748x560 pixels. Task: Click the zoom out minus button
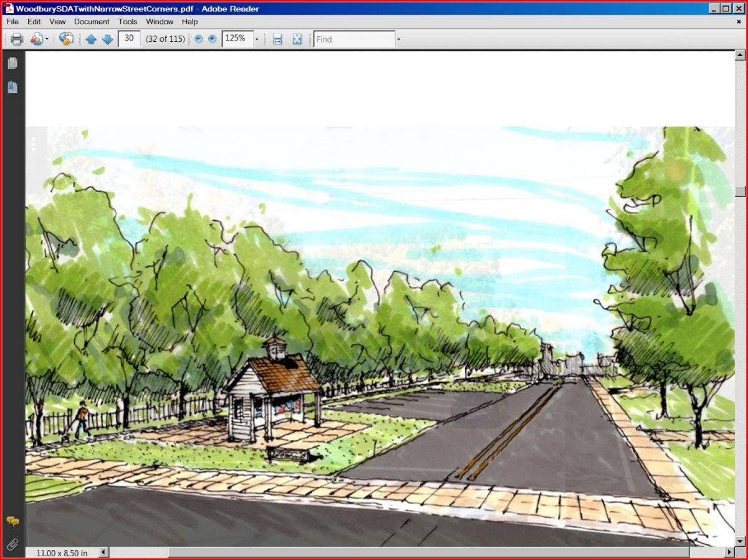pyautogui.click(x=198, y=39)
